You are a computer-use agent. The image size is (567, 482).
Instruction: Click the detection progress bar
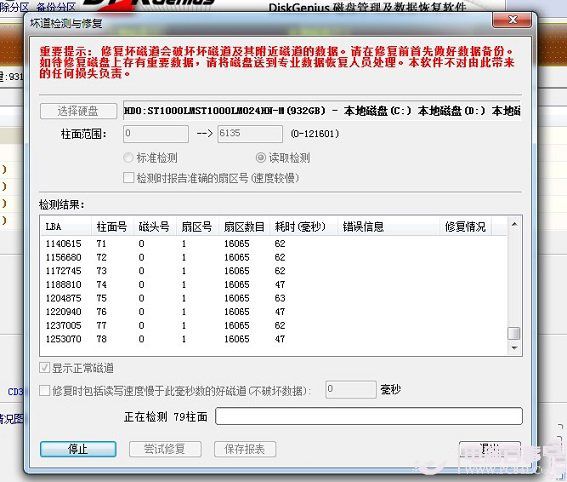click(x=369, y=416)
